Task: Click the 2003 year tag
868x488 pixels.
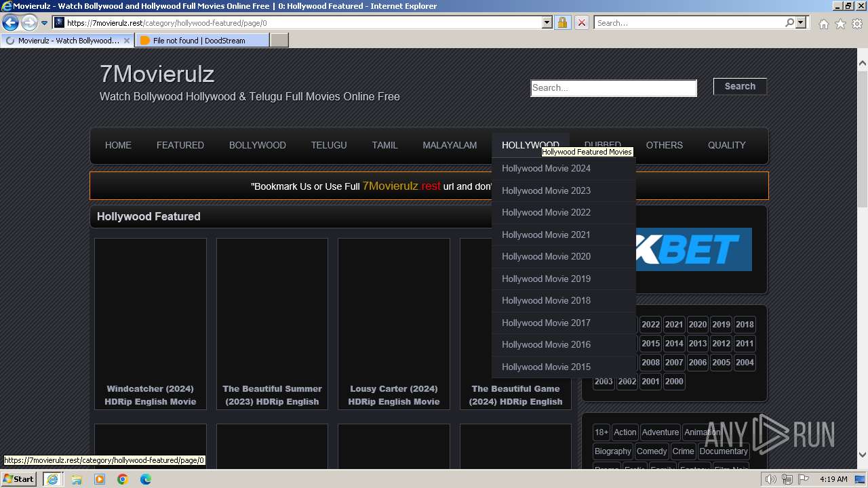Action: tap(604, 382)
